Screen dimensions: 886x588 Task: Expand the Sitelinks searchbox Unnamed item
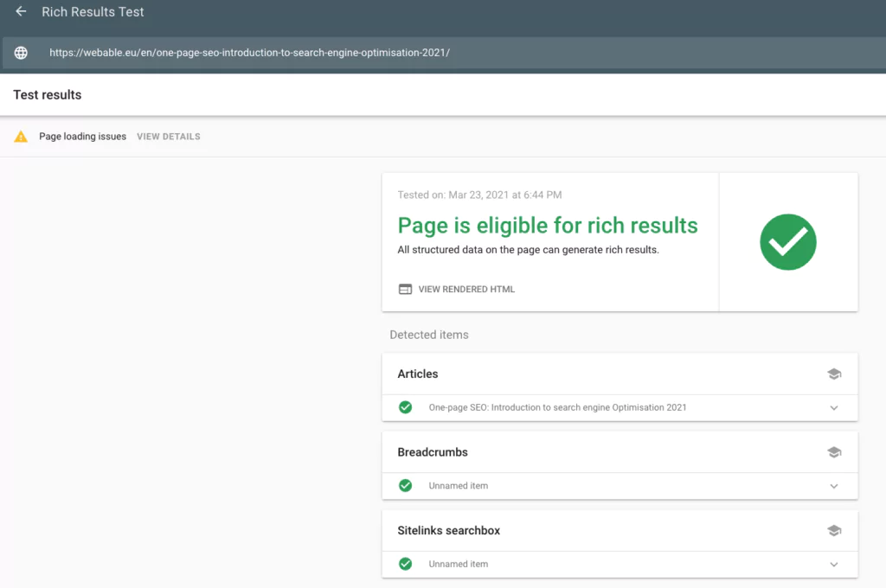click(x=834, y=564)
